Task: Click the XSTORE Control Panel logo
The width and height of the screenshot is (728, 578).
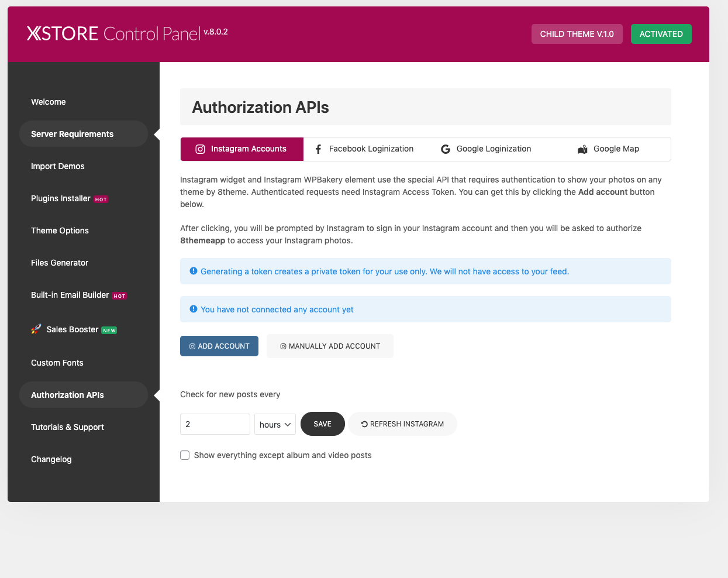Action: pyautogui.click(x=113, y=33)
